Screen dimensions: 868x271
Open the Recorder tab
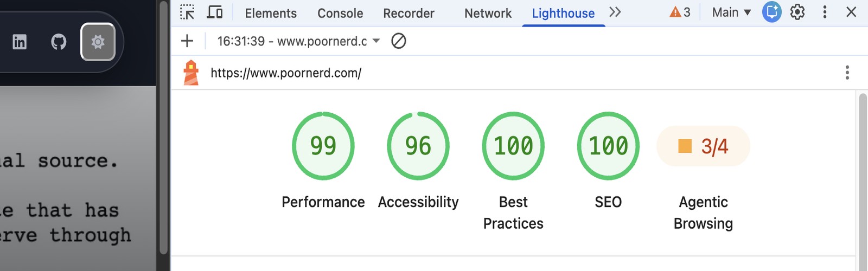click(x=409, y=13)
